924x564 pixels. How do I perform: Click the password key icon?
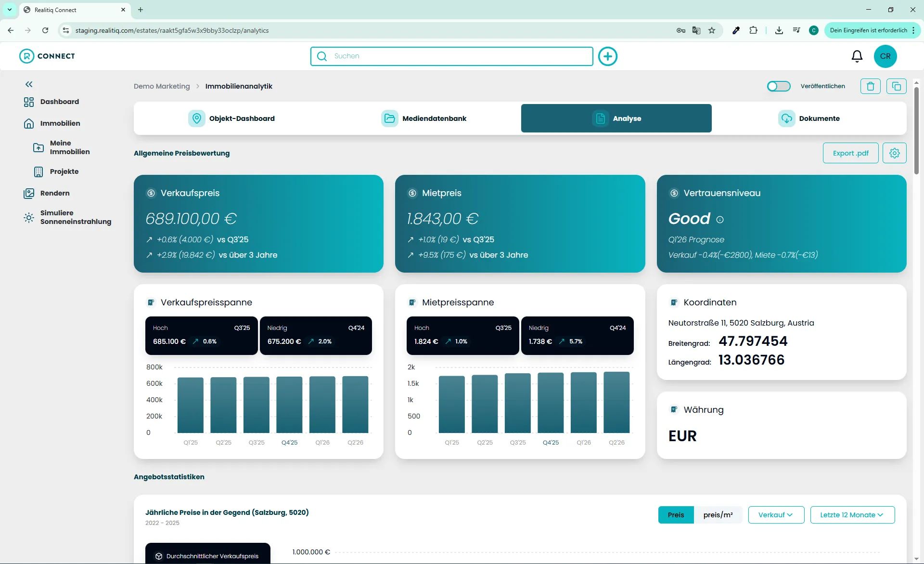(x=680, y=30)
